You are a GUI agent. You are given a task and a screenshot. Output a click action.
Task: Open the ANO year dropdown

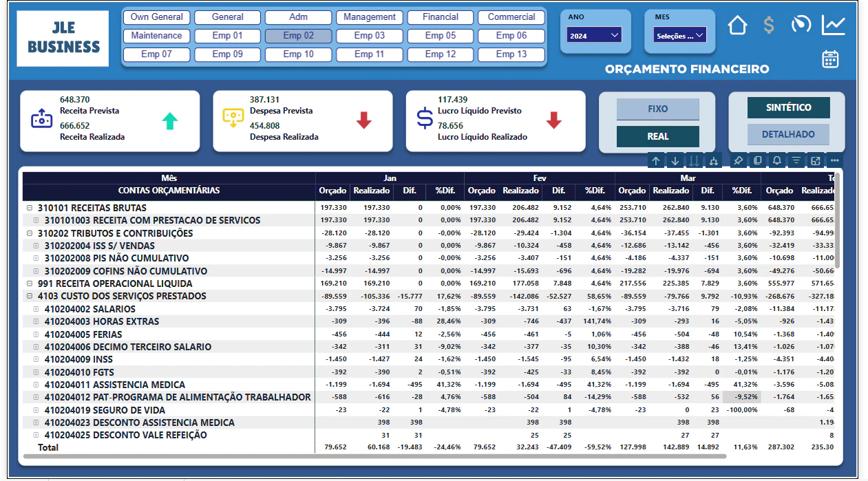pos(595,34)
